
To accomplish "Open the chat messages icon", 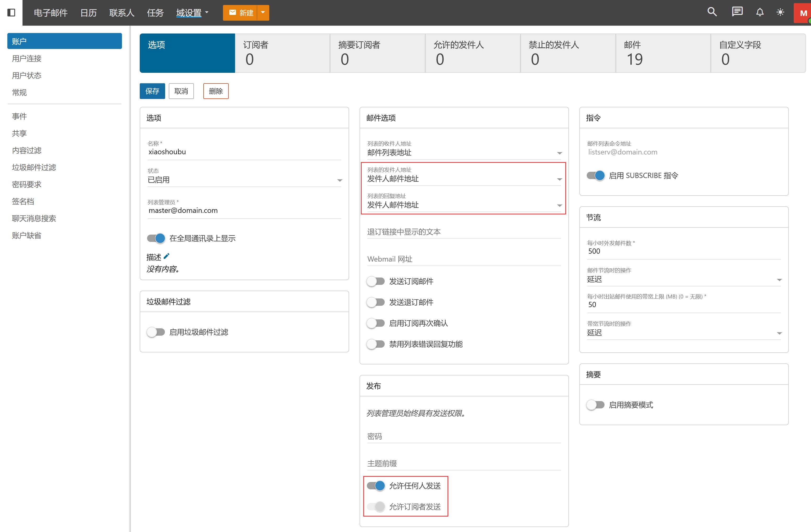I will pyautogui.click(x=737, y=12).
